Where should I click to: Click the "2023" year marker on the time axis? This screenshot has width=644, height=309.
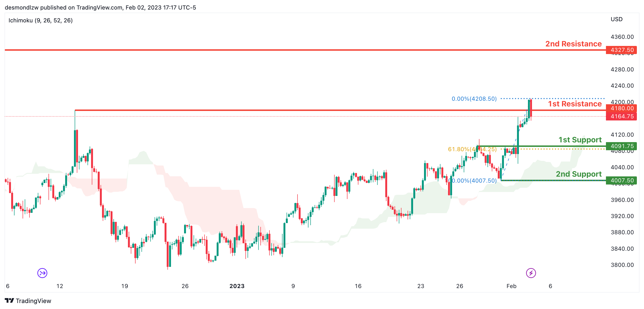(237, 286)
